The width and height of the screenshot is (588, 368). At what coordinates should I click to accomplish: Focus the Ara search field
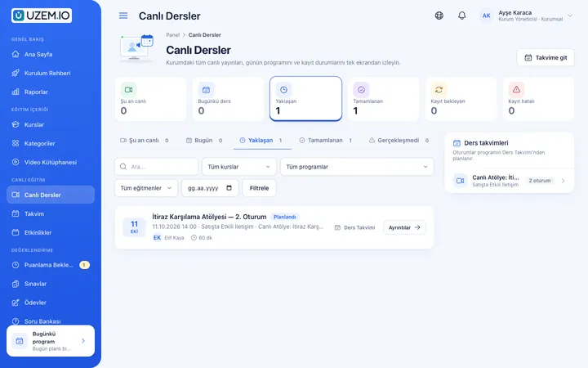tap(156, 167)
